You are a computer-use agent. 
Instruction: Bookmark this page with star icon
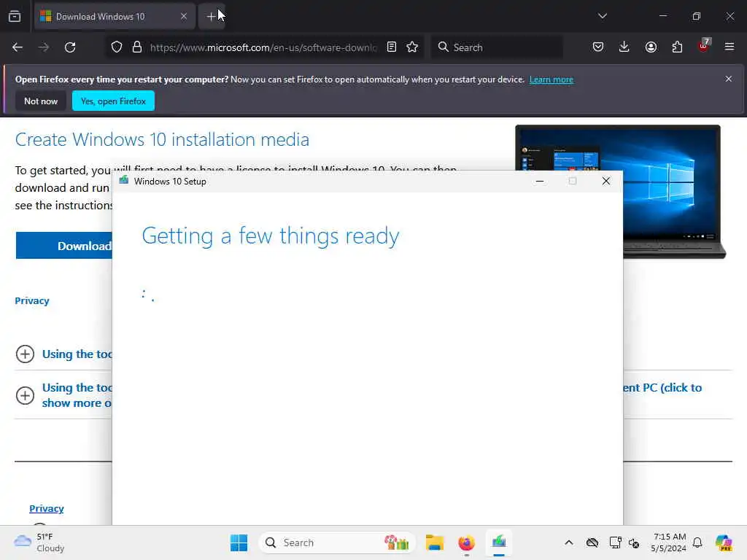point(412,47)
